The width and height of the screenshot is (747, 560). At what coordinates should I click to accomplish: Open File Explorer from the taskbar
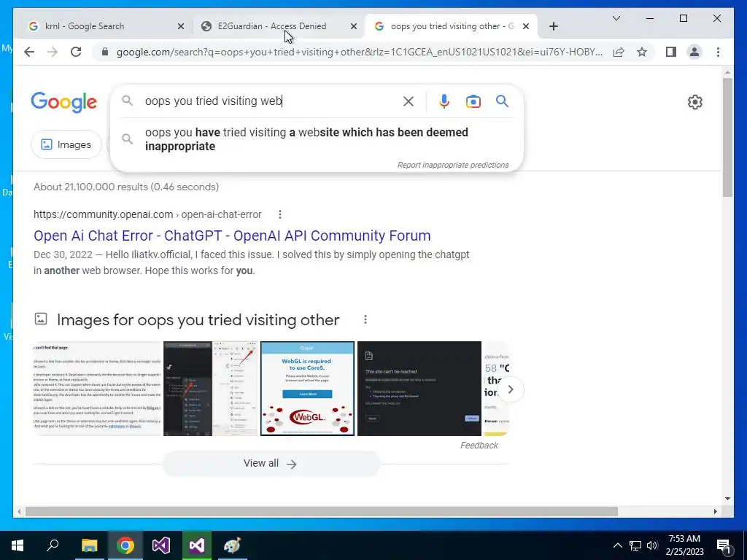click(x=89, y=545)
